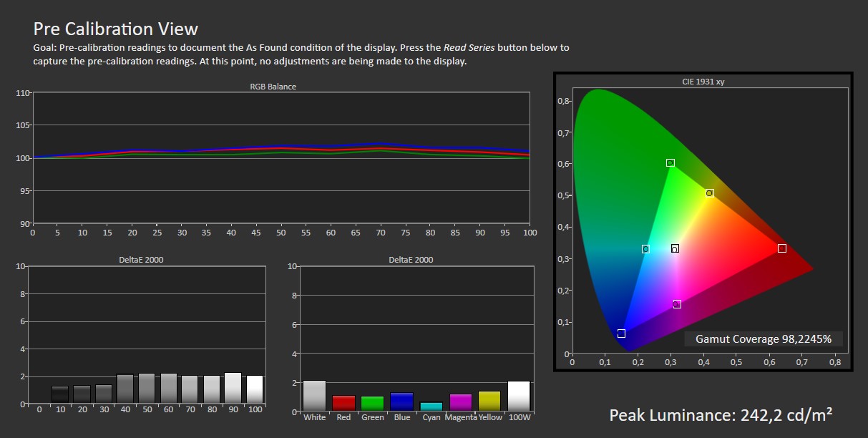Click the Magenta bar in color DeltaE chart
Viewport: 868px width, 438px height.
click(460, 403)
